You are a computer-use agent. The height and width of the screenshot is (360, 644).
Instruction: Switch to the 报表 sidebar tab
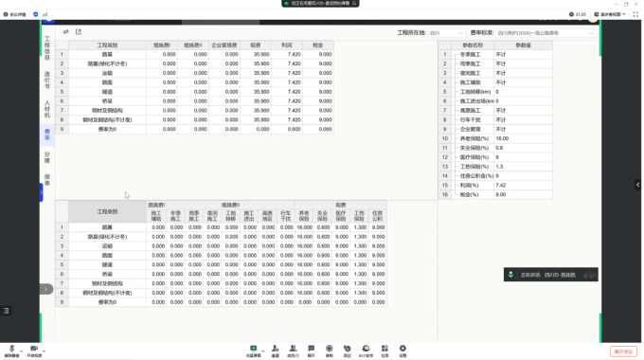point(47,180)
